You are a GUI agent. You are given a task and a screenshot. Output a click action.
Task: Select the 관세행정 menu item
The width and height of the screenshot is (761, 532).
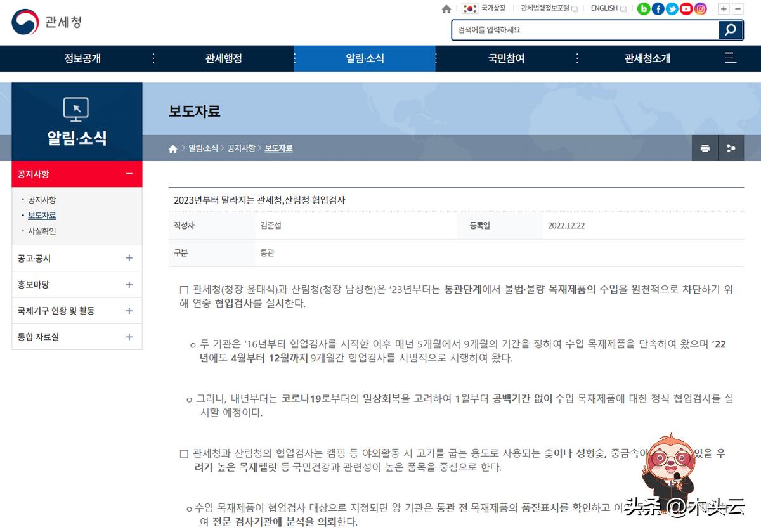click(x=223, y=58)
